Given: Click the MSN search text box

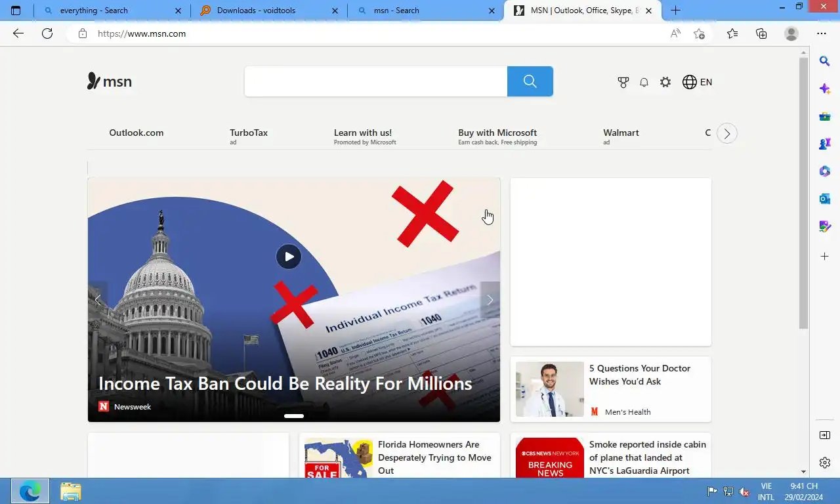Looking at the screenshot, I should coord(376,81).
